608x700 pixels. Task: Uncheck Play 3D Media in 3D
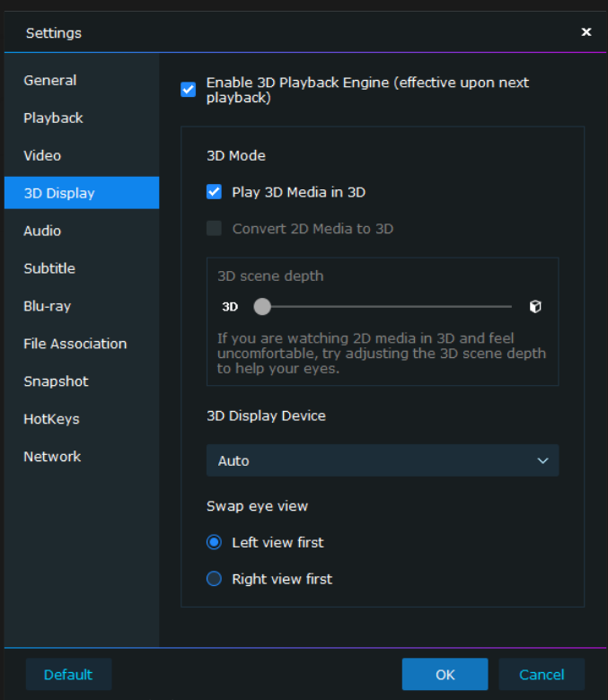point(214,192)
